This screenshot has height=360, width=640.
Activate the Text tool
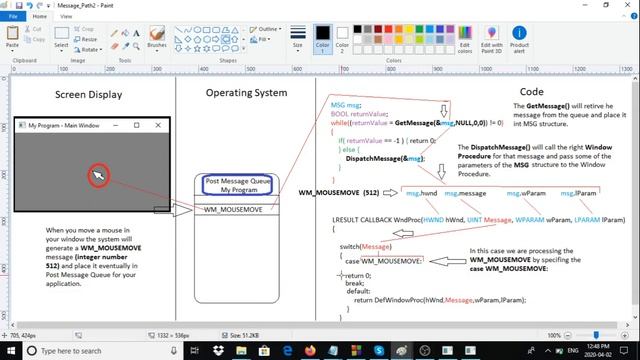[x=136, y=33]
